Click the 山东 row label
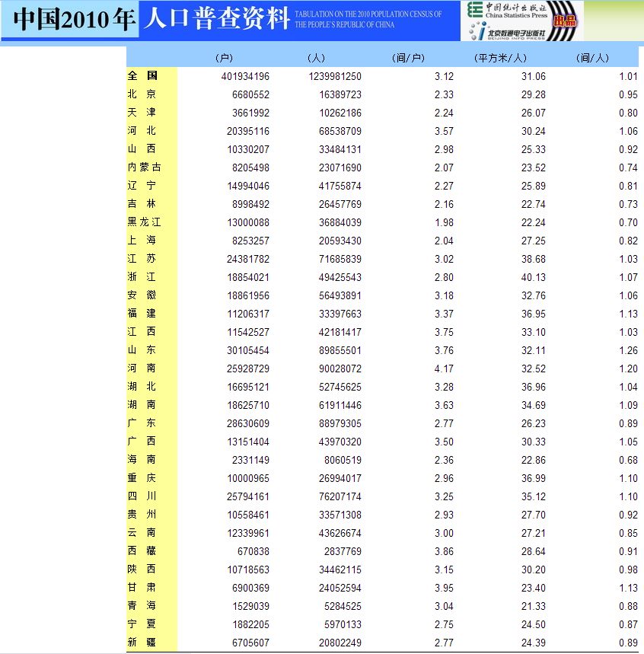The width and height of the screenshot is (644, 654). point(142,350)
